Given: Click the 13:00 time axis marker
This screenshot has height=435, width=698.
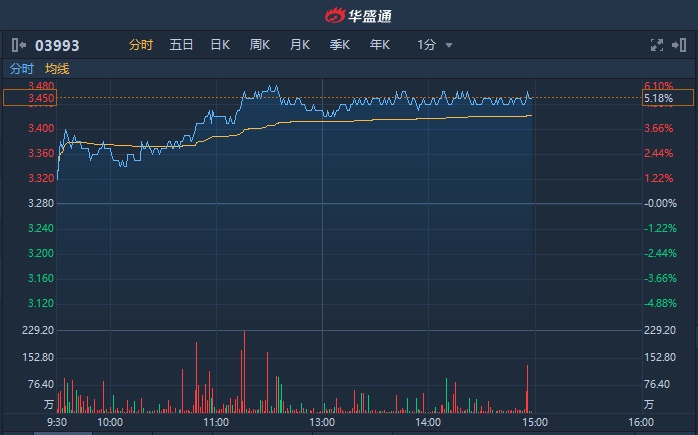Looking at the screenshot, I should (322, 423).
